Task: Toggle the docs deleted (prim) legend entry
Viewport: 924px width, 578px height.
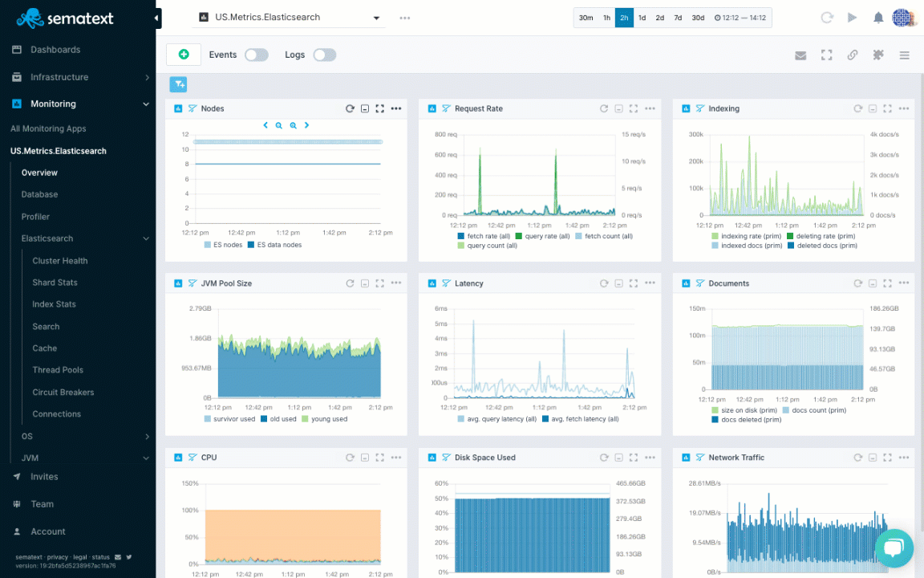Action: 747,419
